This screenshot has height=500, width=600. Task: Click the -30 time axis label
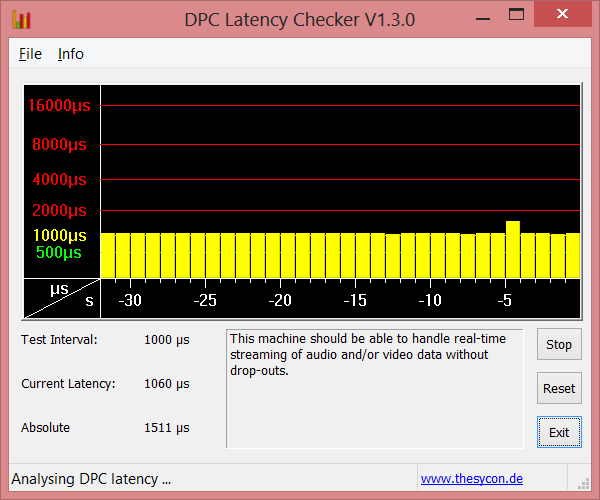tap(130, 300)
